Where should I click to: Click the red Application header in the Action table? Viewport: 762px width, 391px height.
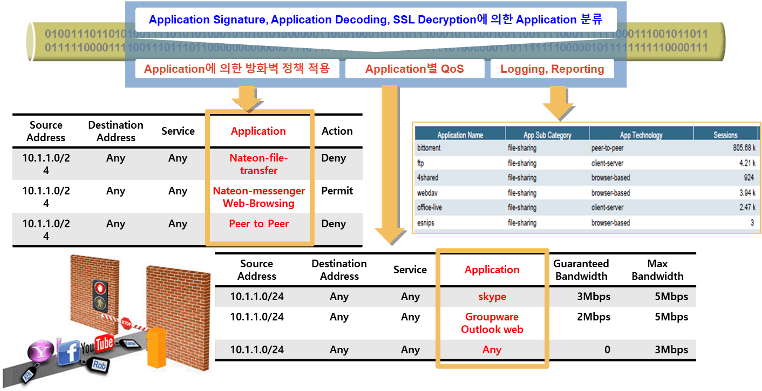[x=258, y=131]
